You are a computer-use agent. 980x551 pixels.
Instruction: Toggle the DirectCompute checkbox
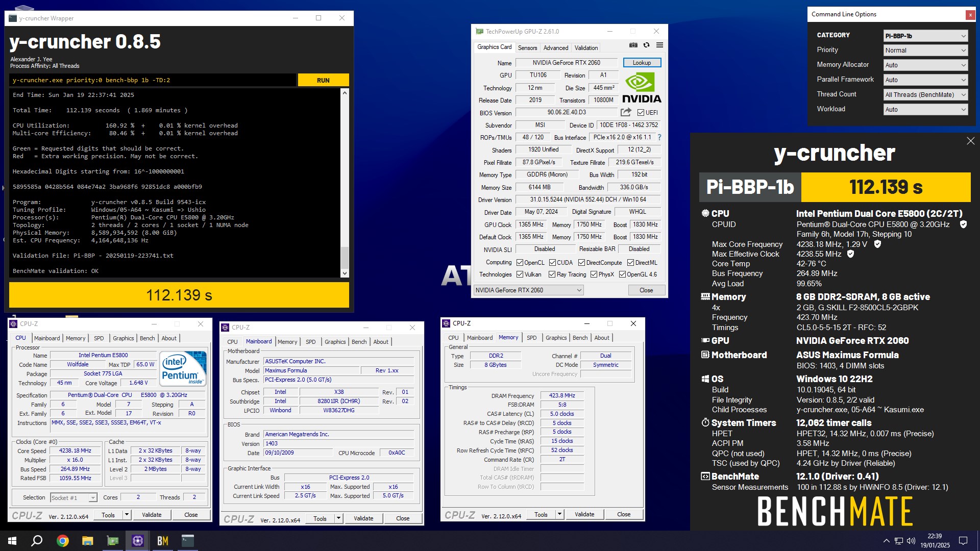(581, 263)
